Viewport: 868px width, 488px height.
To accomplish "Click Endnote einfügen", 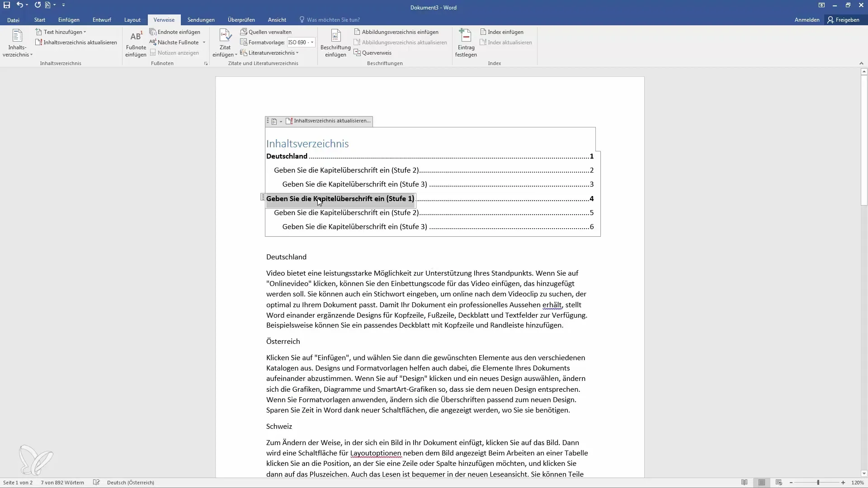I will [175, 32].
